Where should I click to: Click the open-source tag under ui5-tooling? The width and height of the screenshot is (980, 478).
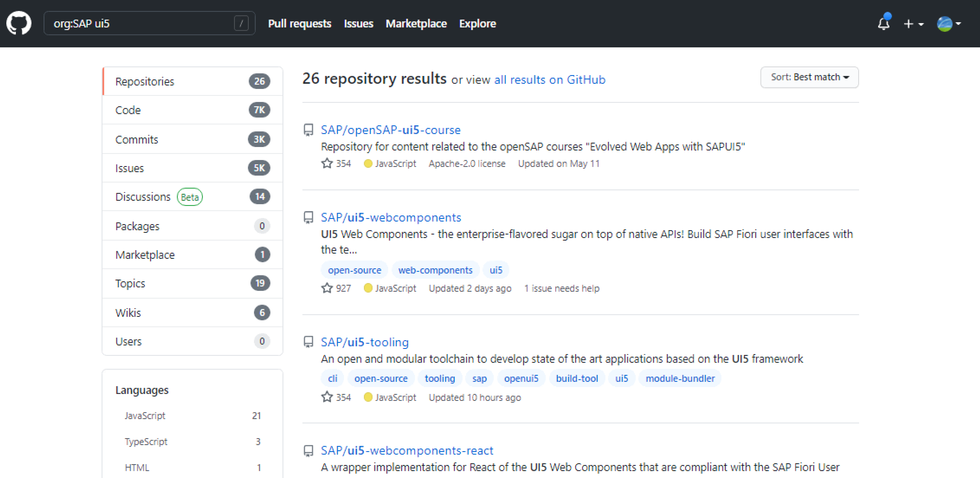pos(381,378)
